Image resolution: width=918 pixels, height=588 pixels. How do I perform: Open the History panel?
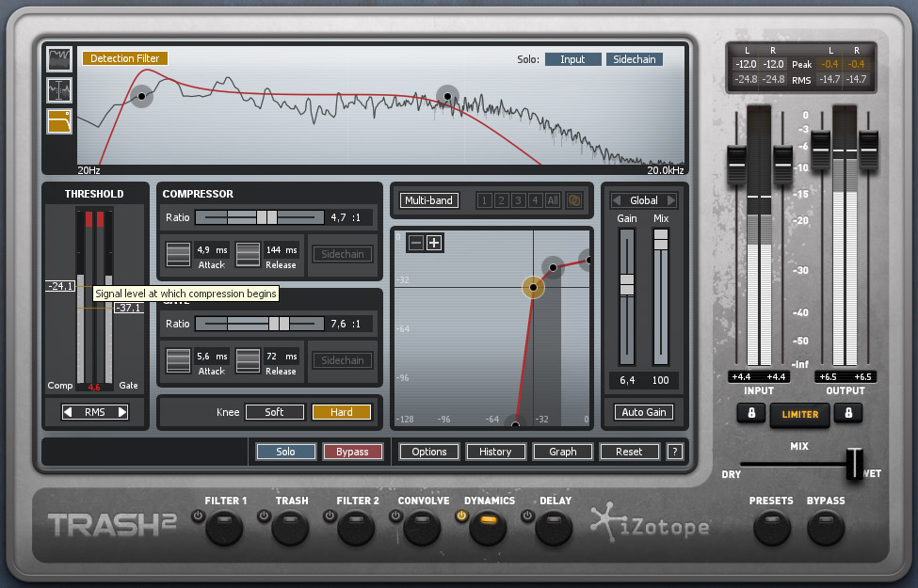[x=495, y=452]
